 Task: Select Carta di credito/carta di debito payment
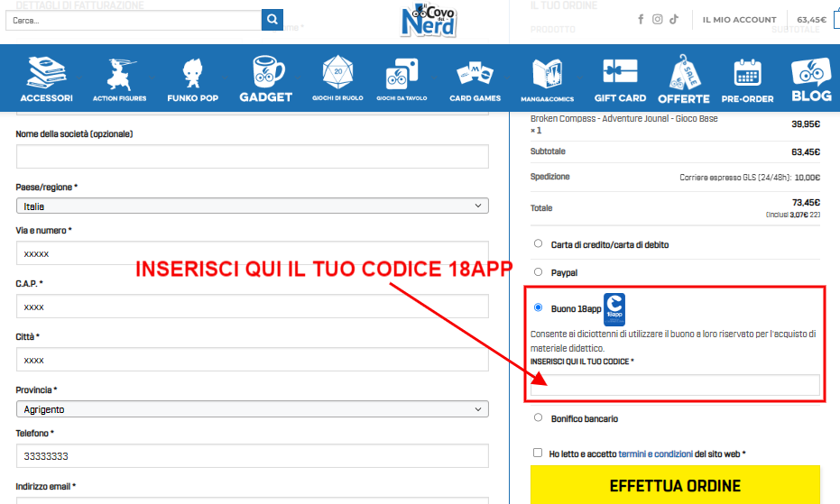click(539, 243)
